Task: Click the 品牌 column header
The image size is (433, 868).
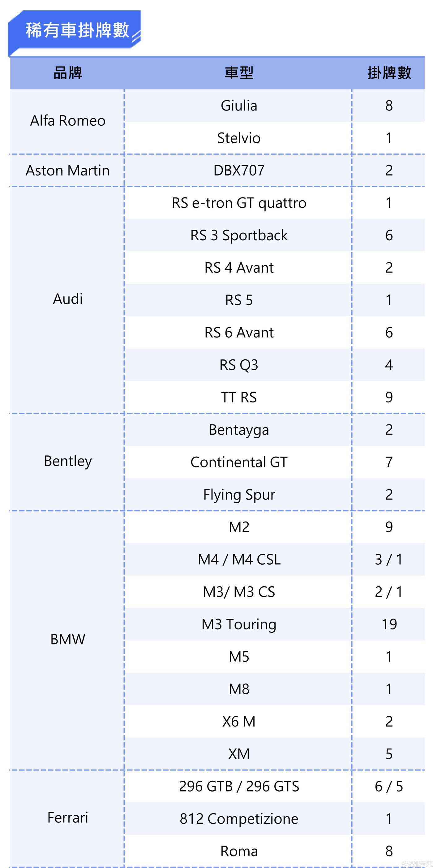Action: coord(68,73)
